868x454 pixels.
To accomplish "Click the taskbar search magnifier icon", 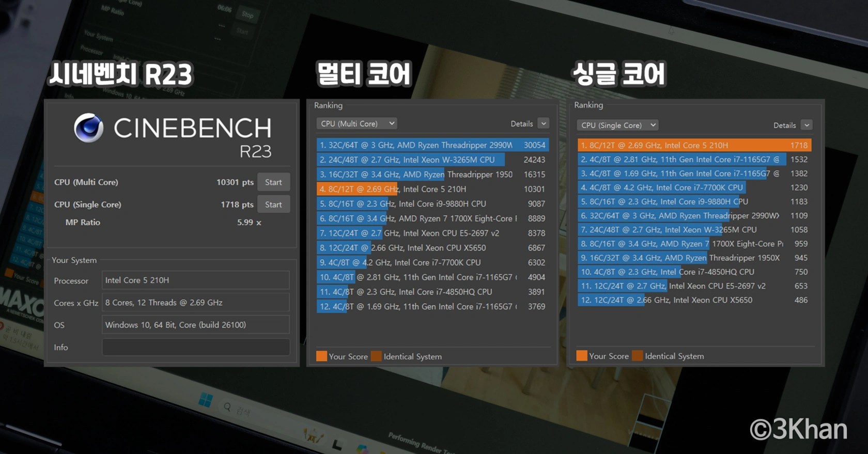I will tap(227, 407).
